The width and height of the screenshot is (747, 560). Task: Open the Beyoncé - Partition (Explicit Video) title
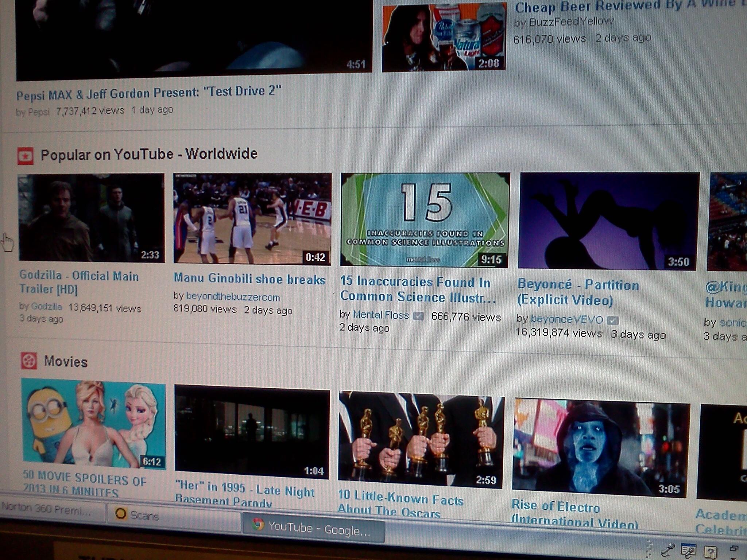coord(578,292)
